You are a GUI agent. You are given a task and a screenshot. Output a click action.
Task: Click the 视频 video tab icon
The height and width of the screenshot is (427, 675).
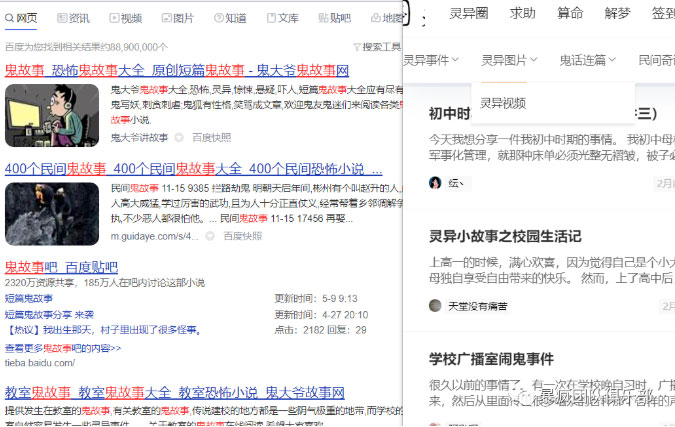tap(113, 18)
